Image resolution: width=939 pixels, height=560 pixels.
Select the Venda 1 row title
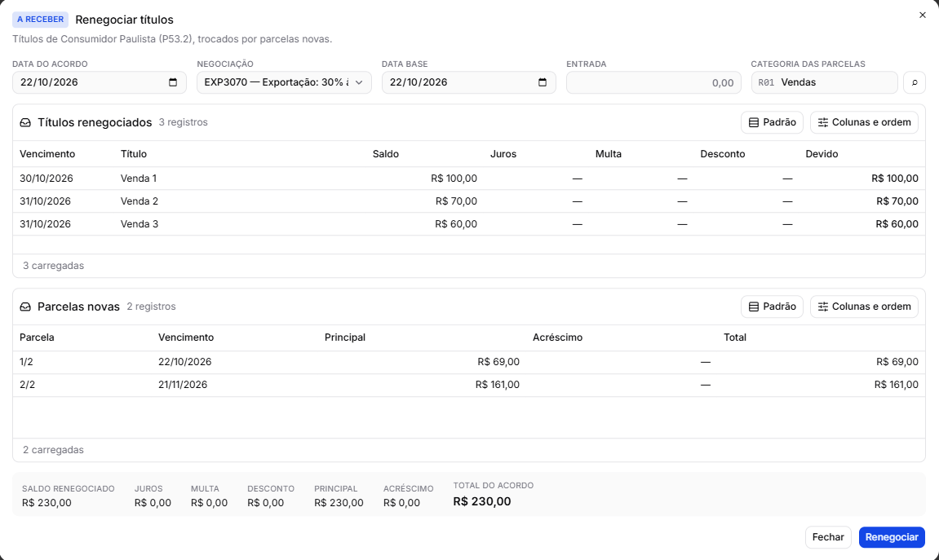[x=139, y=179]
